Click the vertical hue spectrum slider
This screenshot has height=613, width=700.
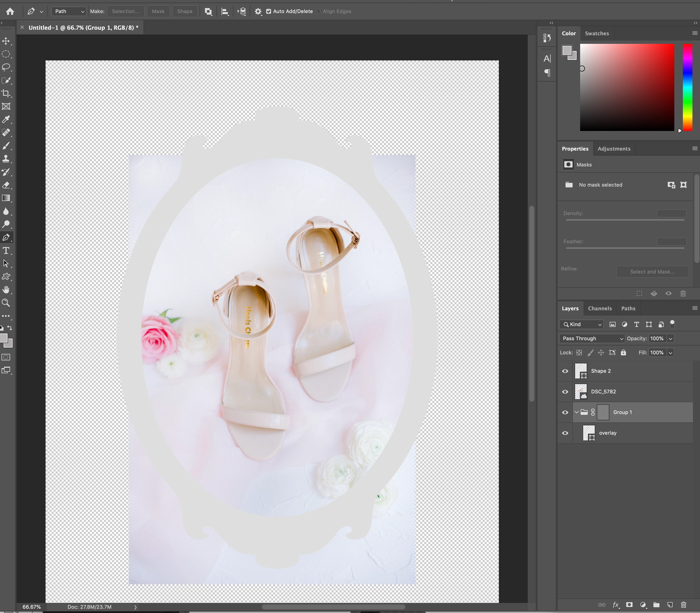[687, 87]
